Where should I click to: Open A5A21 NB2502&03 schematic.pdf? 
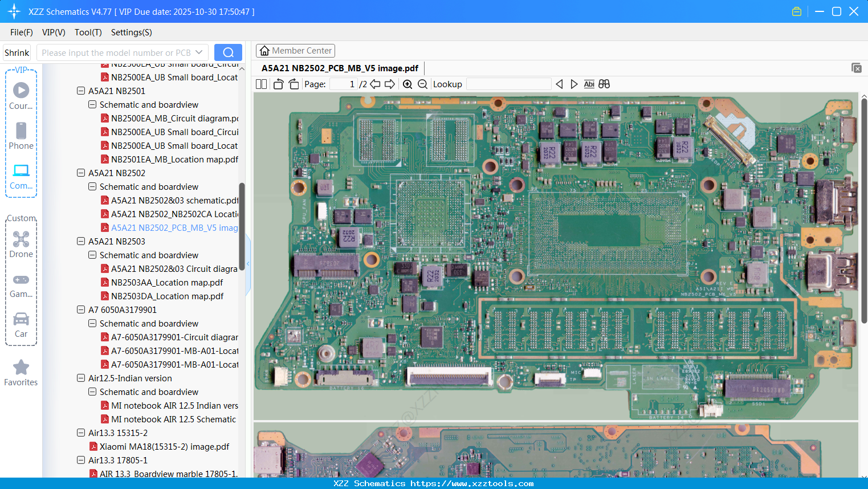tap(170, 201)
